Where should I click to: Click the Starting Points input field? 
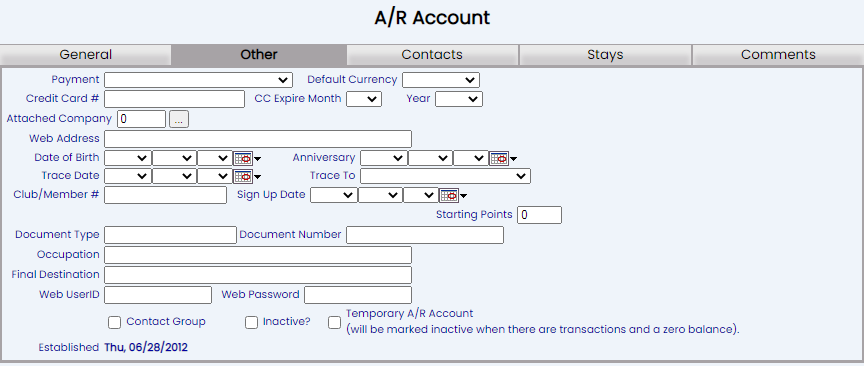[539, 215]
